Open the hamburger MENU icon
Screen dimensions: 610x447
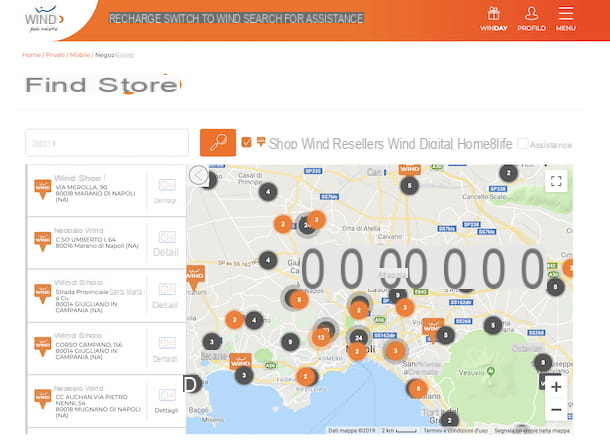coord(565,19)
